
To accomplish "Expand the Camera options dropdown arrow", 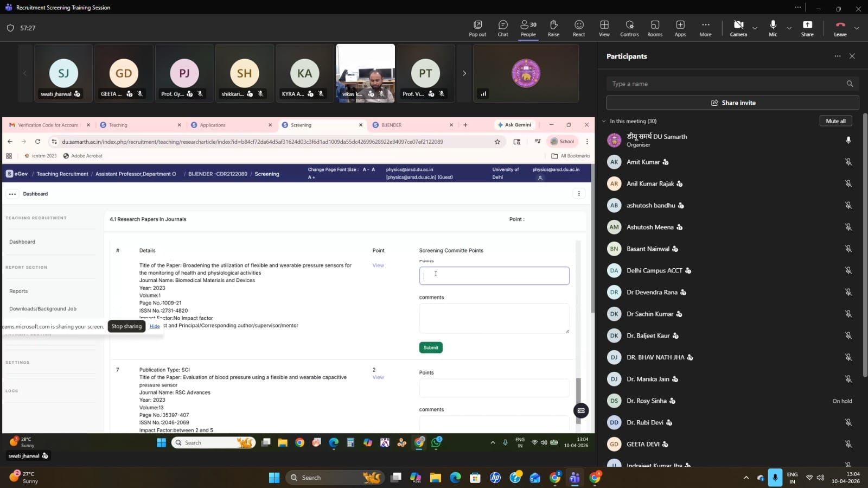I will (x=755, y=28).
